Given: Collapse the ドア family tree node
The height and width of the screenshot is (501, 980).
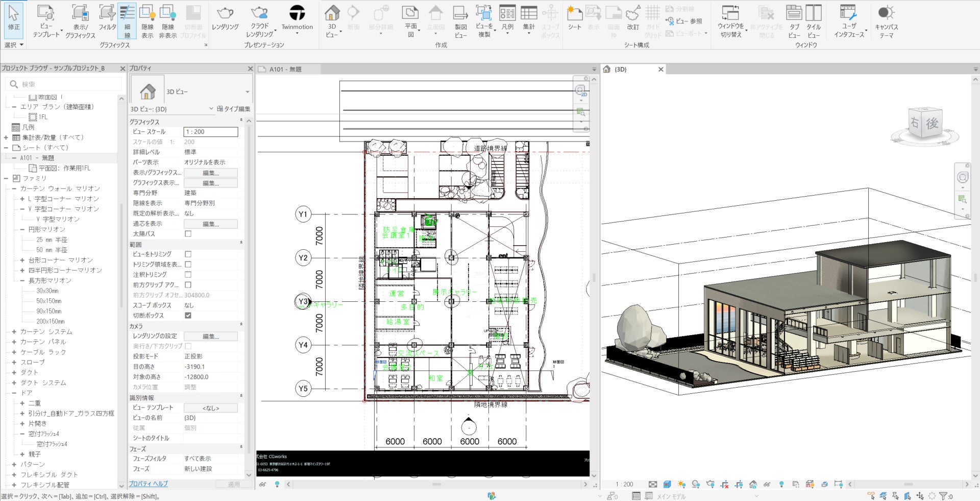Looking at the screenshot, I should [x=14, y=393].
